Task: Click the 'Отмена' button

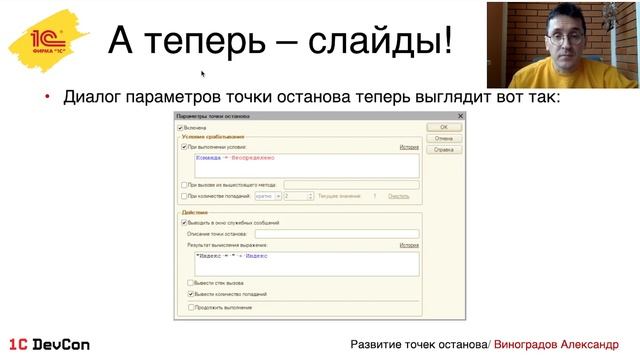Action: pos(444,138)
